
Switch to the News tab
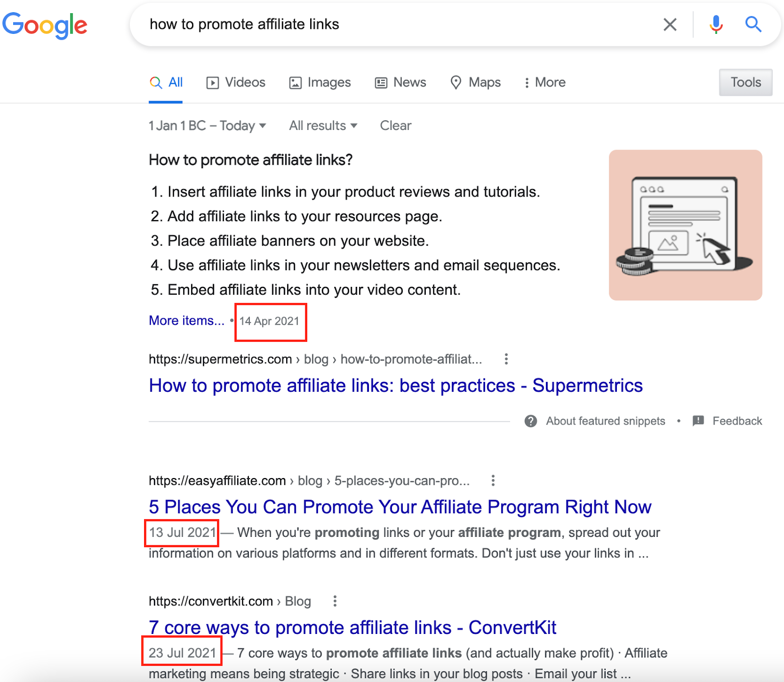pyautogui.click(x=400, y=82)
